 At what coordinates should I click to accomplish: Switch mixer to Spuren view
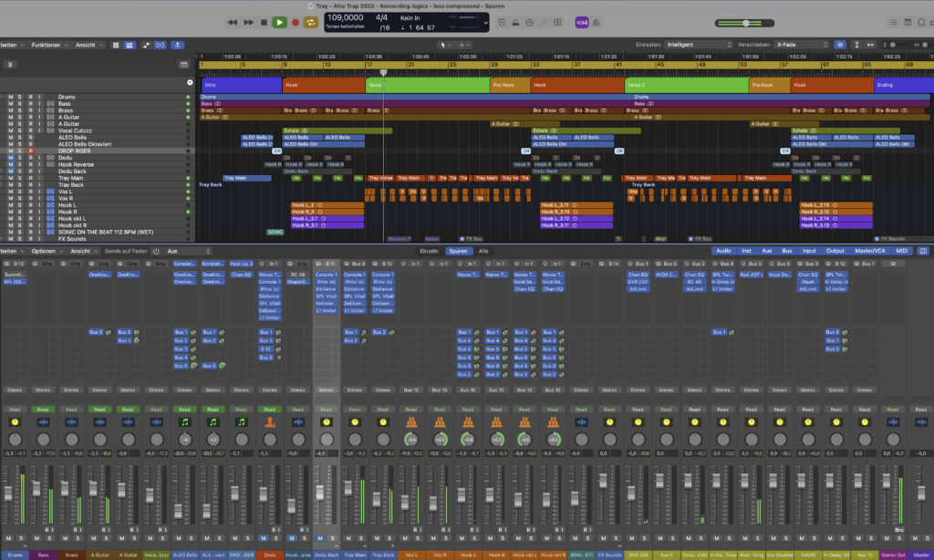(x=458, y=252)
